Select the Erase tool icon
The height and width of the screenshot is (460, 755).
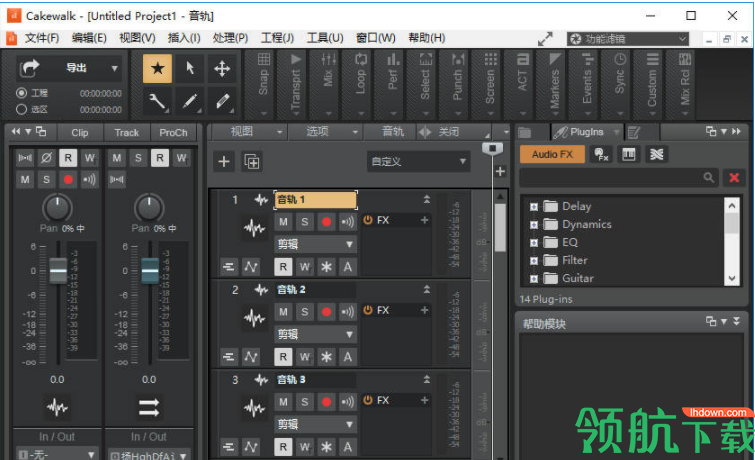(x=222, y=101)
